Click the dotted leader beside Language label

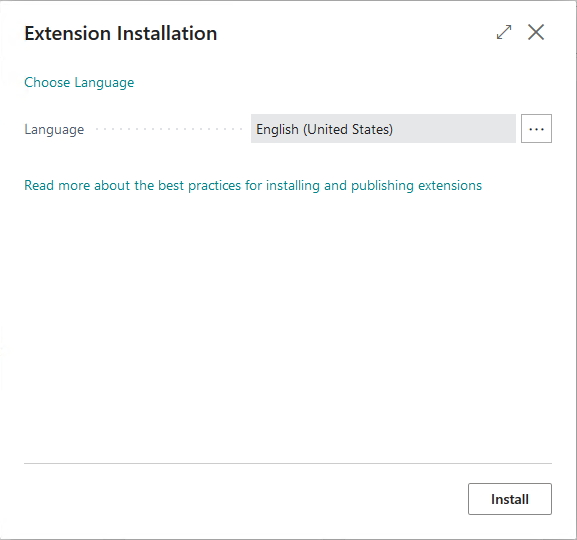pyautogui.click(x=169, y=129)
